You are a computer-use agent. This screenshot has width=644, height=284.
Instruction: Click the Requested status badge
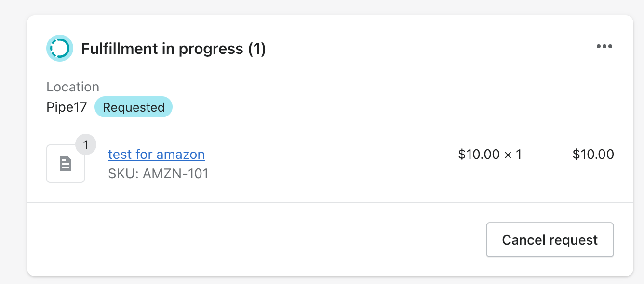tap(134, 107)
